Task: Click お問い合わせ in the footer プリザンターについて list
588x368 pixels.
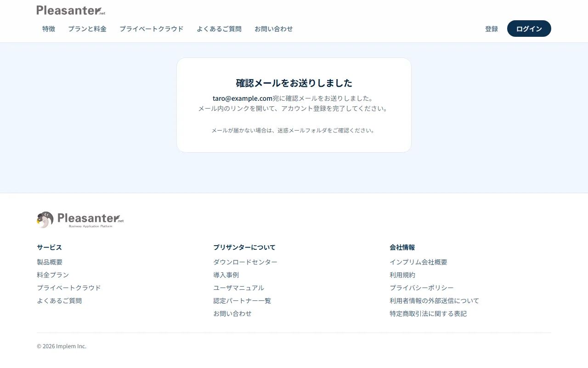Action: 232,314
